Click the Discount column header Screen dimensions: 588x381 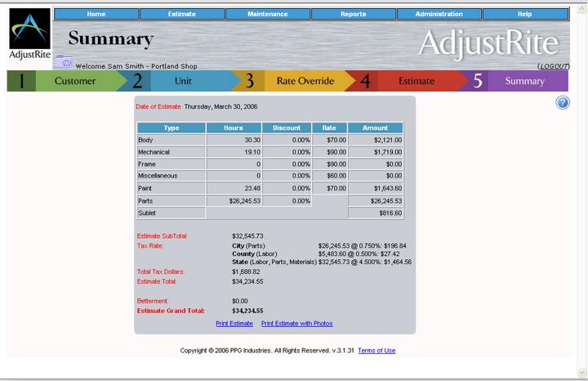point(287,128)
